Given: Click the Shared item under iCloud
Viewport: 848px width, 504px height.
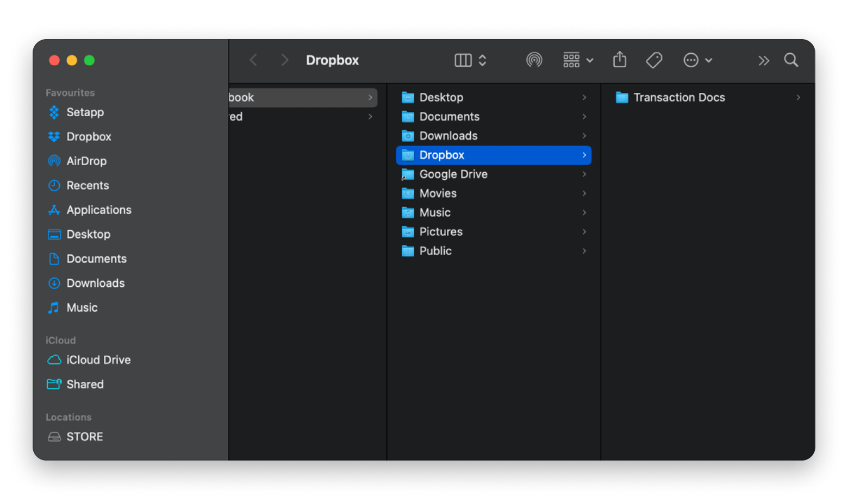Looking at the screenshot, I should tap(85, 385).
